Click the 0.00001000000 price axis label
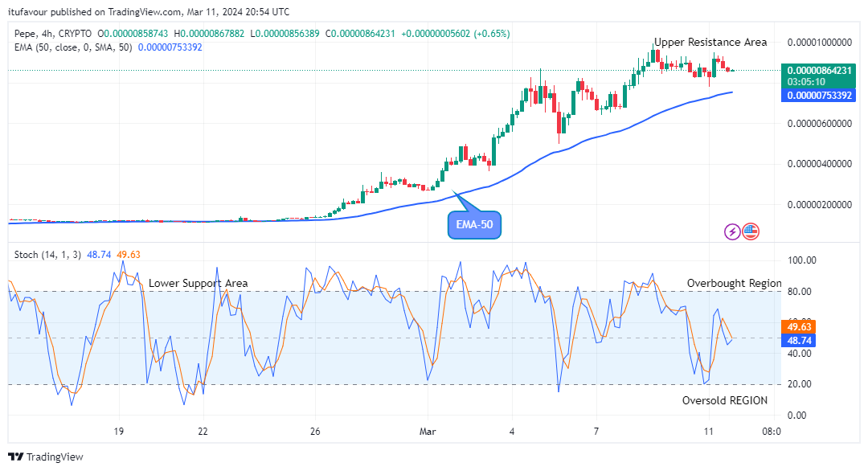This screenshot has height=471, width=868. [819, 43]
